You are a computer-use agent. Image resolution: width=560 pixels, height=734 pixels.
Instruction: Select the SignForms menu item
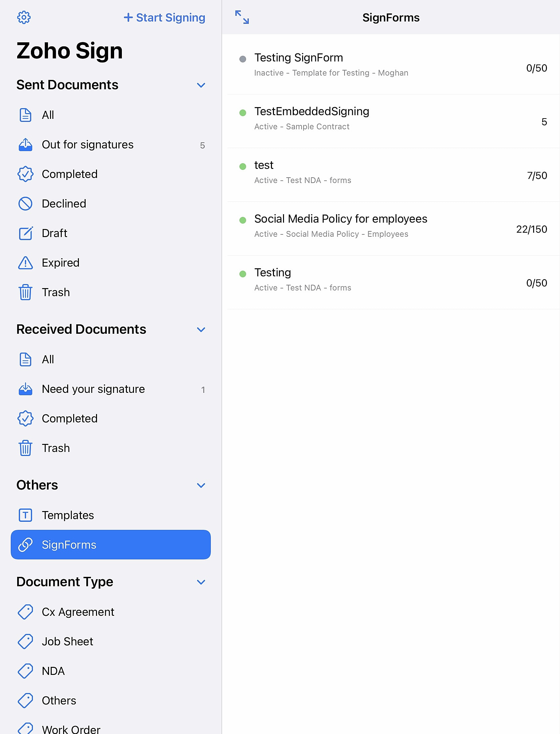111,545
